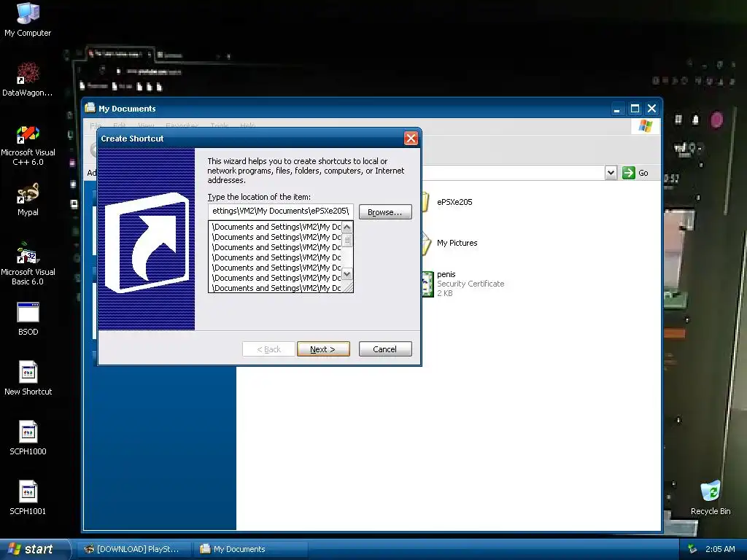Launch the Mypal browser shortcut

[28, 200]
